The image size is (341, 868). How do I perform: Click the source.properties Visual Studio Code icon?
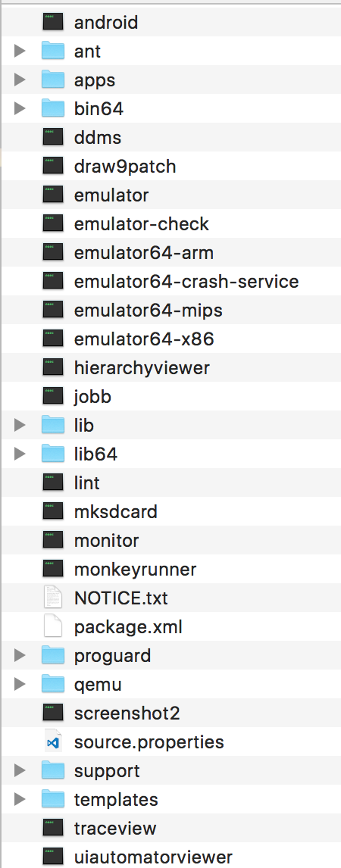53,742
